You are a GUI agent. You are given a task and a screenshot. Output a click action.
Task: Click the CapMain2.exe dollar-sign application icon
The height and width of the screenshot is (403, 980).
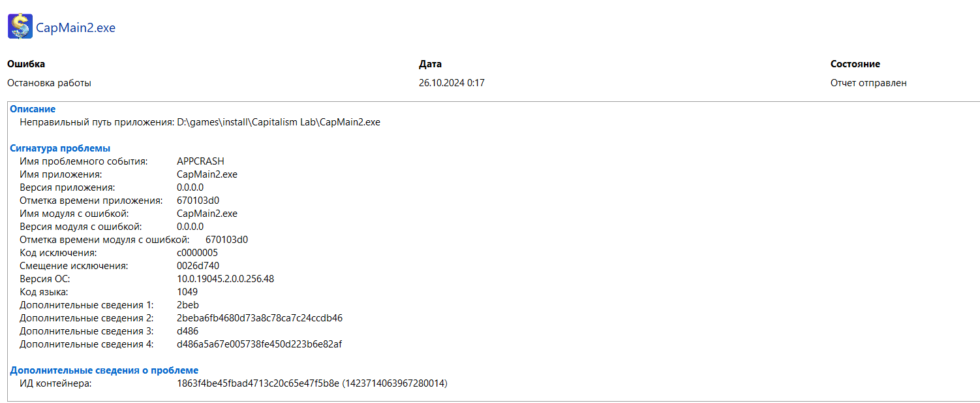20,27
